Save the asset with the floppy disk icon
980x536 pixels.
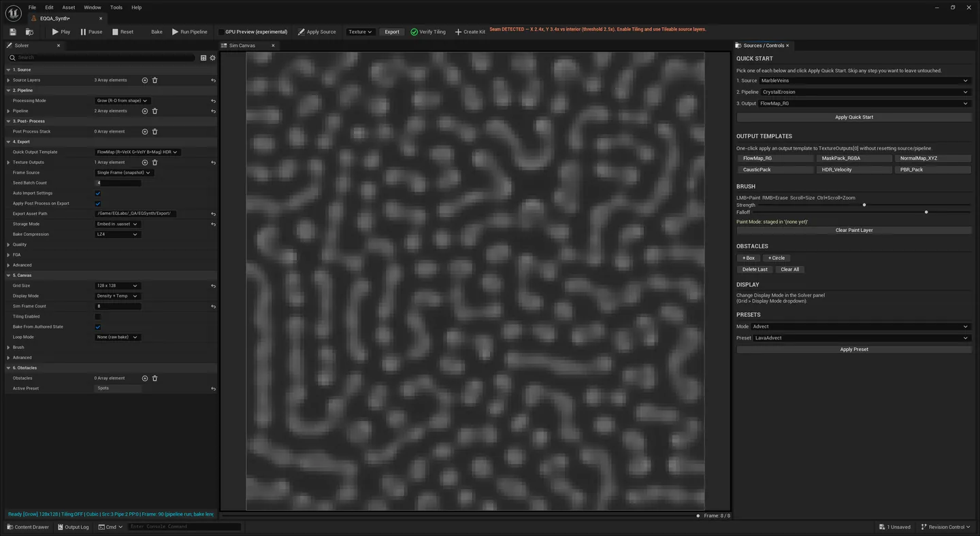pos(12,32)
